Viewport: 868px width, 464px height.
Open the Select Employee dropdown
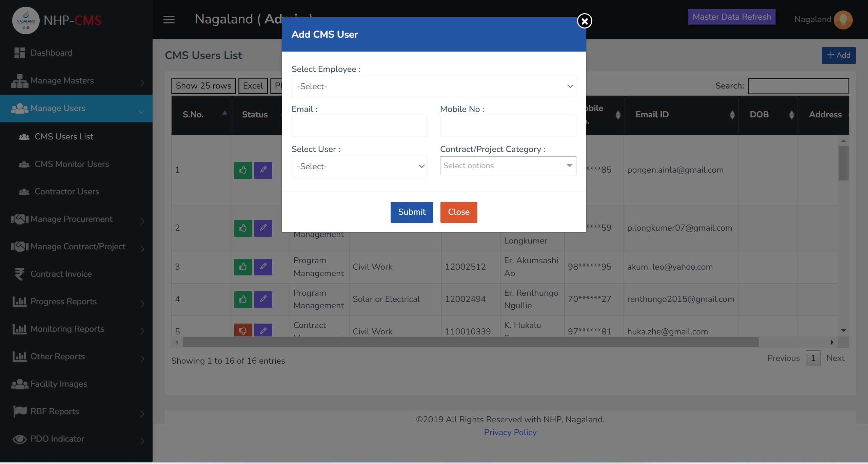click(x=434, y=86)
